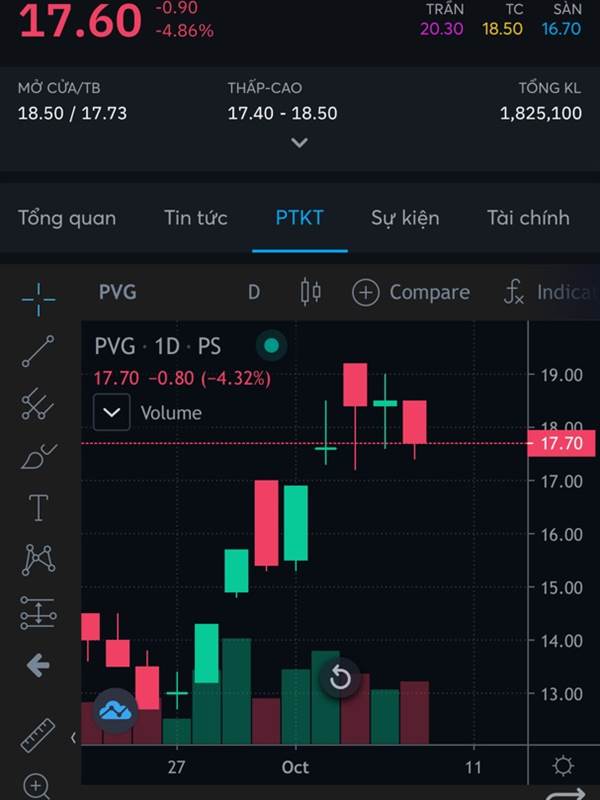600x800 pixels.
Task: Open the D timeframe interval selector
Action: point(254,292)
